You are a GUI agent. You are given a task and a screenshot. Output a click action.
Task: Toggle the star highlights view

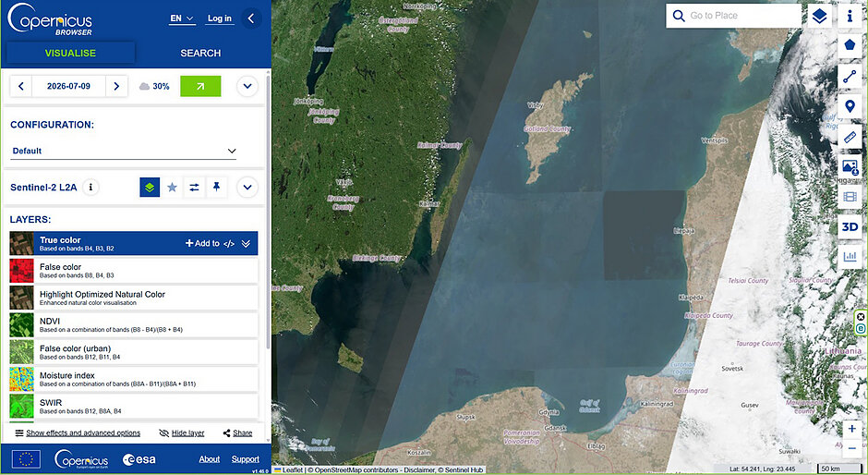(x=172, y=188)
